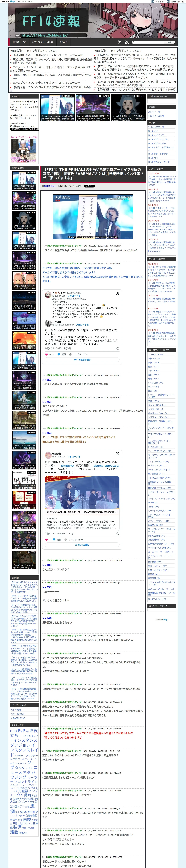The width and height of the screenshot is (186, 868).
Task: Open the 吉田直樹 (295) category link
Action: [155, 562]
